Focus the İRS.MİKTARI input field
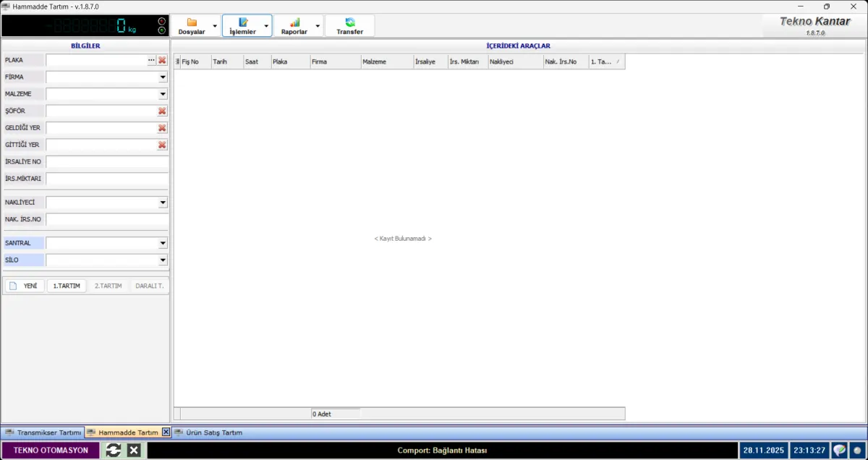Image resolution: width=868 pixels, height=460 pixels. point(107,179)
